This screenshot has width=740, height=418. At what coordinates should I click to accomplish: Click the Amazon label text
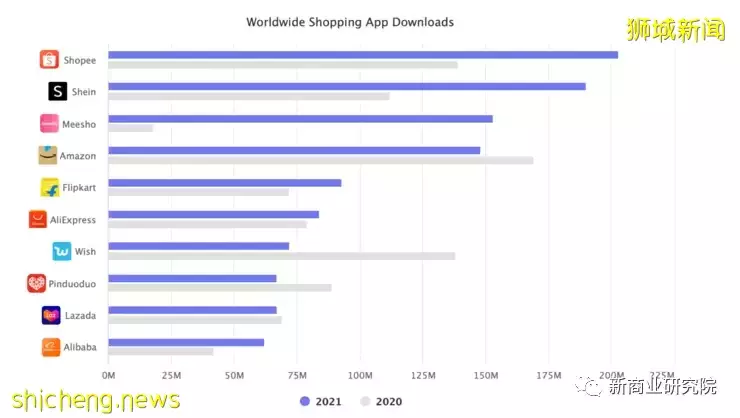pos(78,156)
